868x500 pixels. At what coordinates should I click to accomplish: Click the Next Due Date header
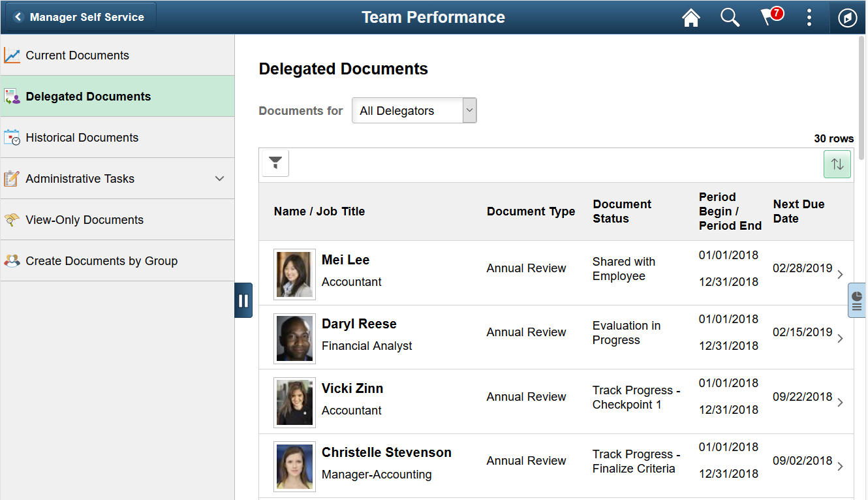[x=799, y=211]
